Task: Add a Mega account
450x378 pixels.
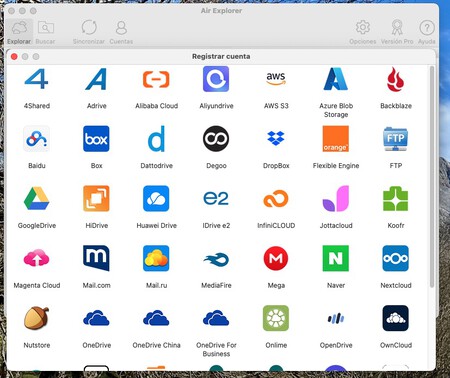Action: (x=276, y=258)
